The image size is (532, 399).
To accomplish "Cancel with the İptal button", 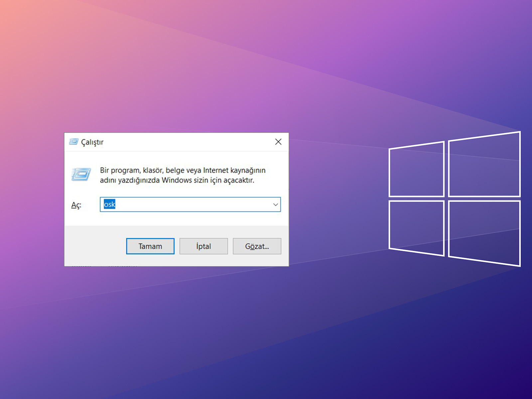I will pos(203,246).
